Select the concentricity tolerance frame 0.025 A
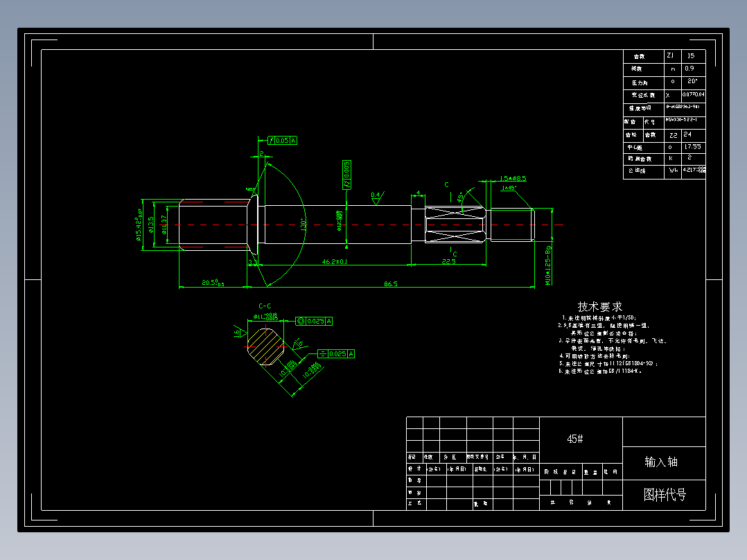 pyautogui.click(x=314, y=321)
